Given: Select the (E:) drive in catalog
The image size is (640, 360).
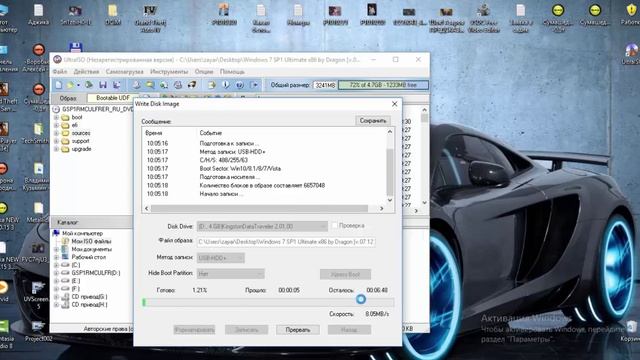Looking at the screenshot, I should (x=76, y=281).
